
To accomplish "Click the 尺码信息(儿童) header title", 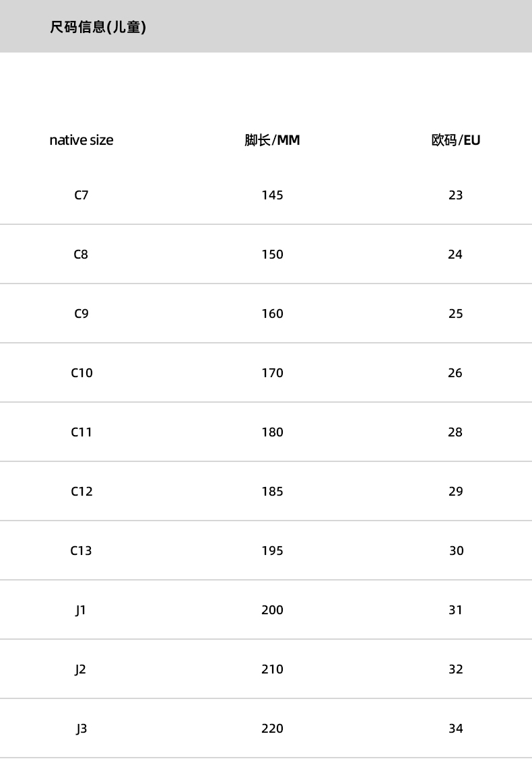I will tap(98, 28).
